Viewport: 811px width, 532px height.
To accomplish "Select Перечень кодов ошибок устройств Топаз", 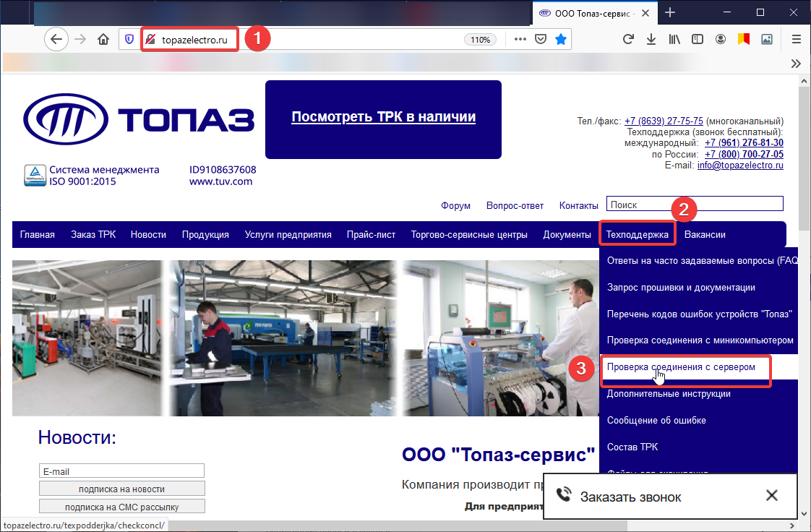I will coord(699,314).
